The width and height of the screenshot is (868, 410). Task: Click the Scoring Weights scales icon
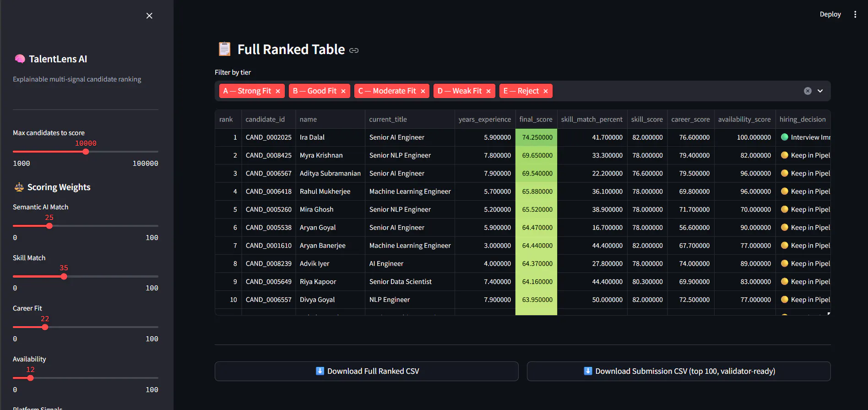click(19, 187)
